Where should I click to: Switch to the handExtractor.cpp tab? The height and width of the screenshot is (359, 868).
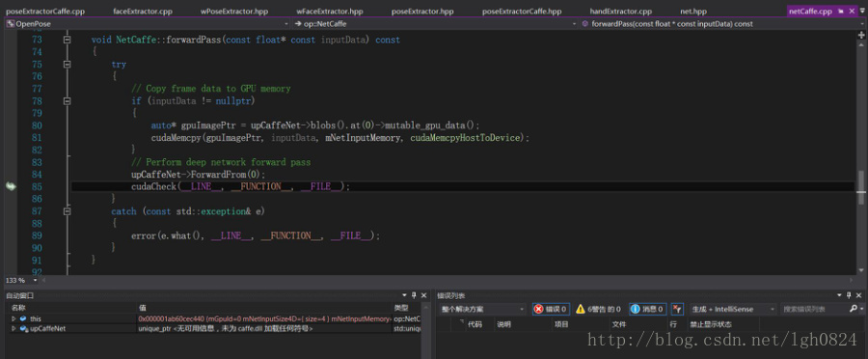click(x=620, y=11)
